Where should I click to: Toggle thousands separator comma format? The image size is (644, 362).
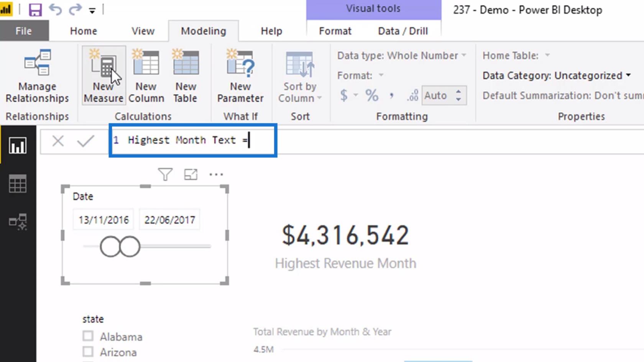[x=391, y=95]
